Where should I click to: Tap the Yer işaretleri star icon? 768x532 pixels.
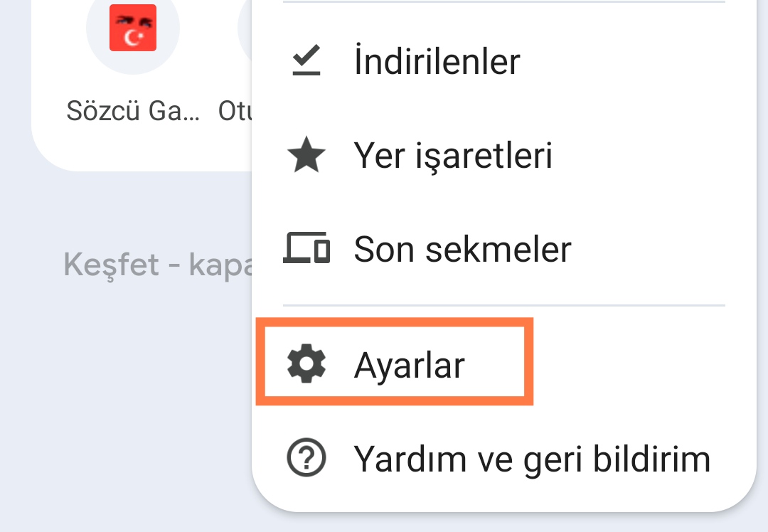click(306, 156)
